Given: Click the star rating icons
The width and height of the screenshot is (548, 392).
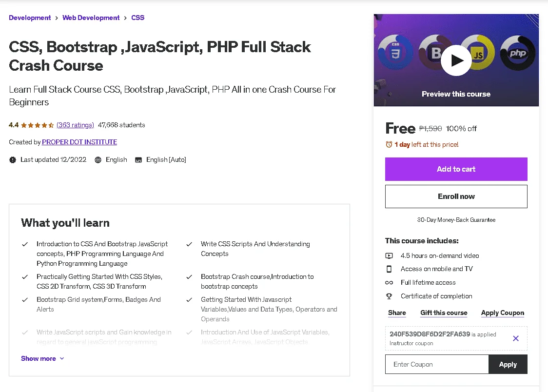Looking at the screenshot, I should [38, 125].
